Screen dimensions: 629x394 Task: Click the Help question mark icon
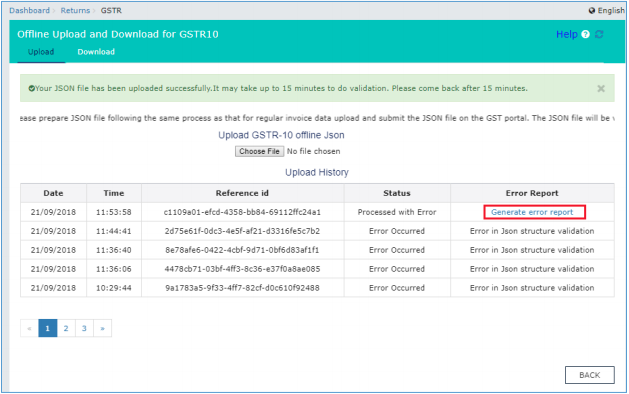coord(585,35)
